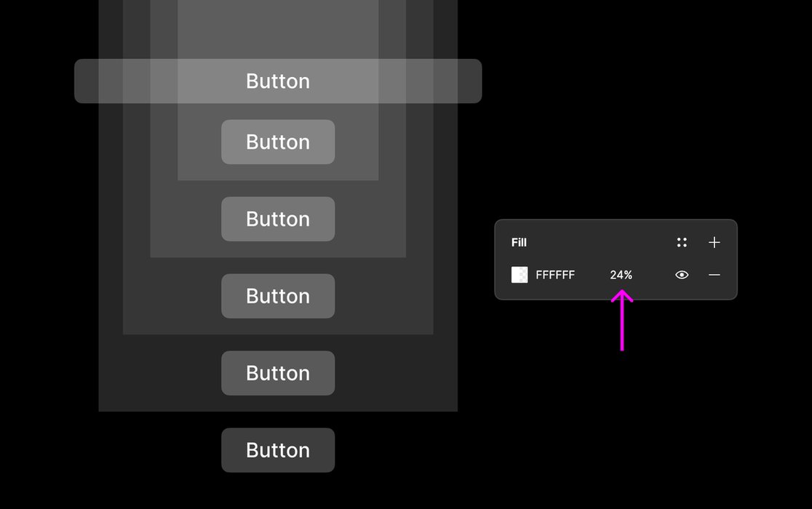The image size is (812, 509).
Task: Open the FFFFFF fill color swatch
Action: tap(520, 275)
